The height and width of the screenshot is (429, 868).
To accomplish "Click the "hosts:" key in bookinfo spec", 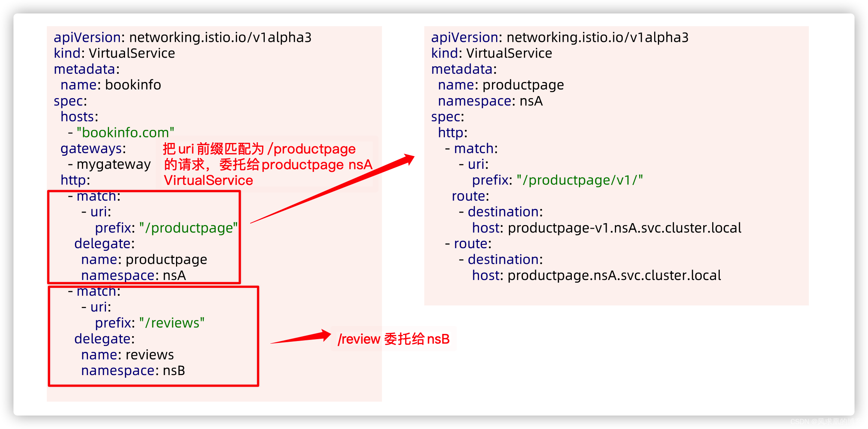I will [x=79, y=117].
